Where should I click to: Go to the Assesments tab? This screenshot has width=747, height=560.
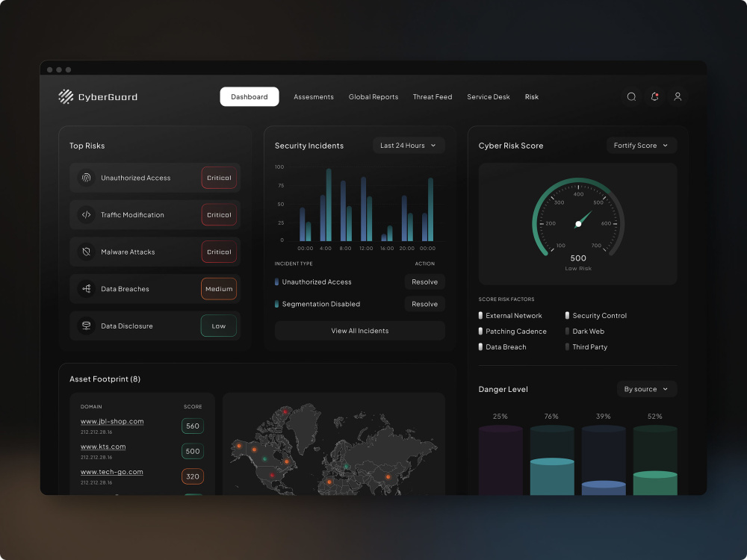pyautogui.click(x=314, y=96)
